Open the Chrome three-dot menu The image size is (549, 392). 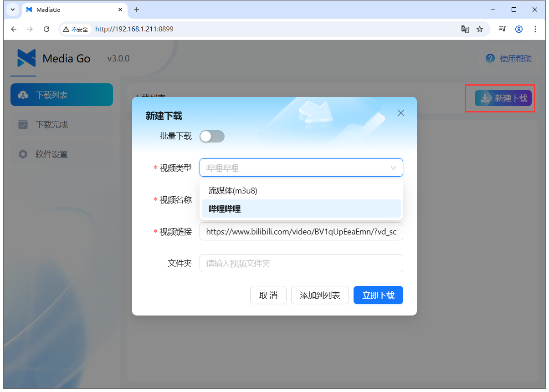point(535,29)
